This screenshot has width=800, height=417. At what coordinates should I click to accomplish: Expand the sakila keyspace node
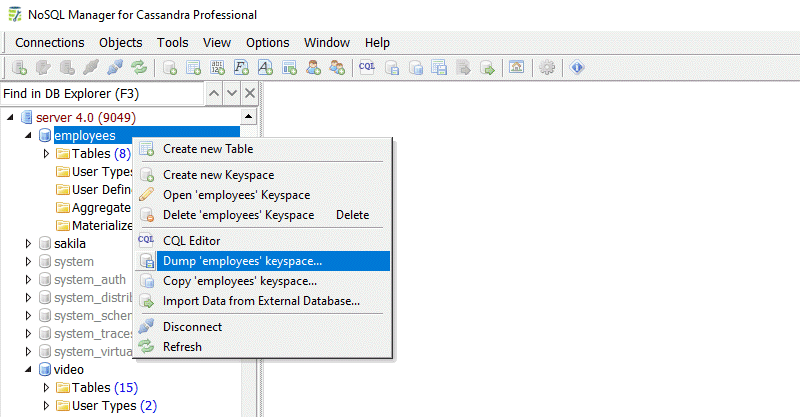[x=28, y=243]
